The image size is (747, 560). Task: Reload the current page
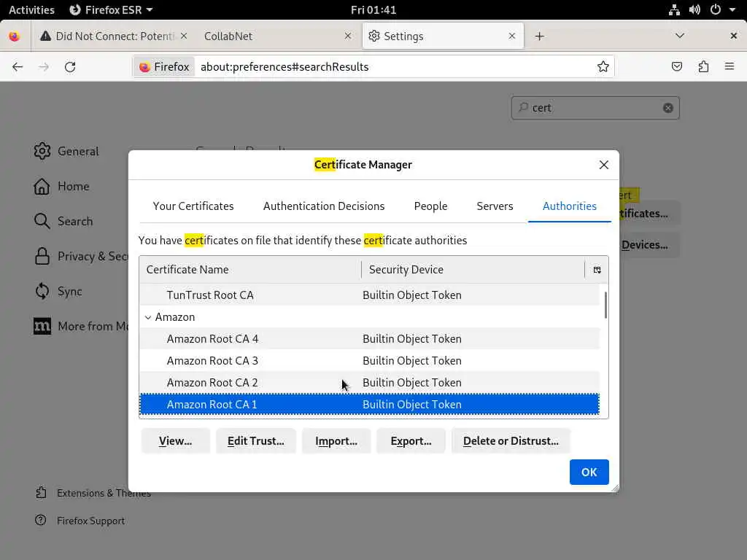click(x=70, y=66)
